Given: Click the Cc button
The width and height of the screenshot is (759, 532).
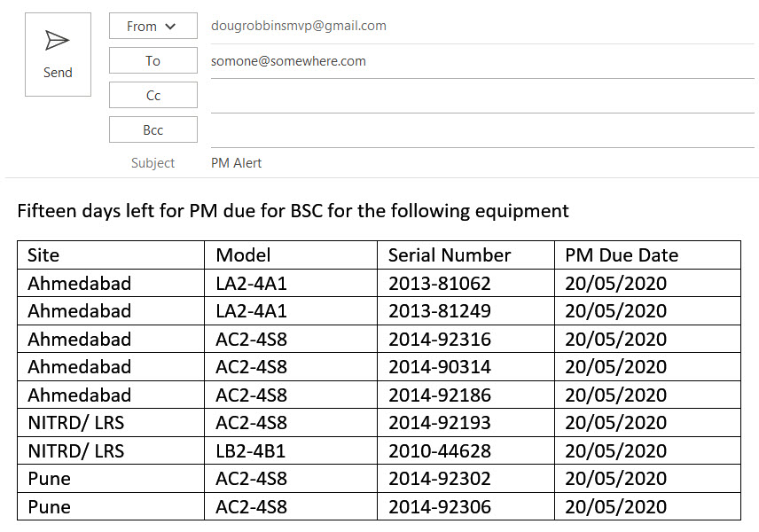Looking at the screenshot, I should pos(153,96).
